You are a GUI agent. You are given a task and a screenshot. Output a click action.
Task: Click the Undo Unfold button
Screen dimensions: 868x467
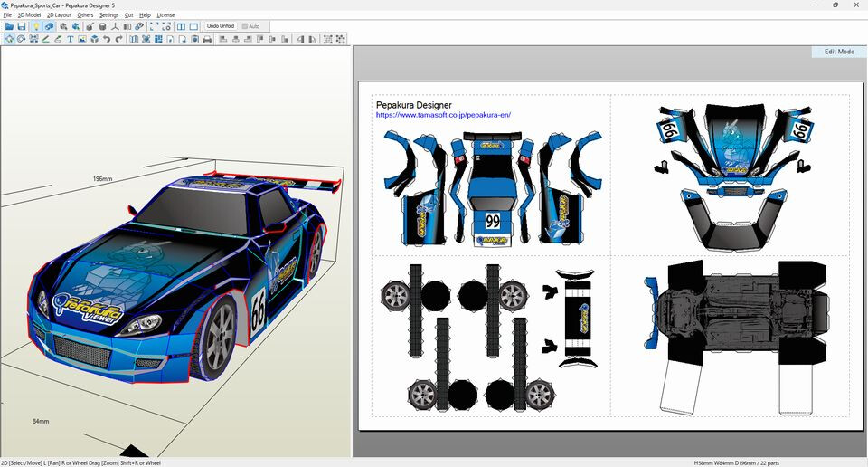[x=221, y=26]
